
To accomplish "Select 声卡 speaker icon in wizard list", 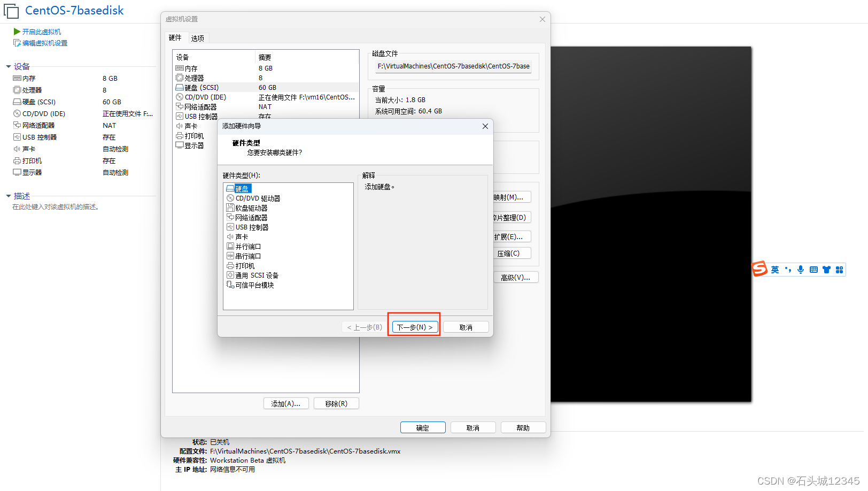I will [x=230, y=237].
